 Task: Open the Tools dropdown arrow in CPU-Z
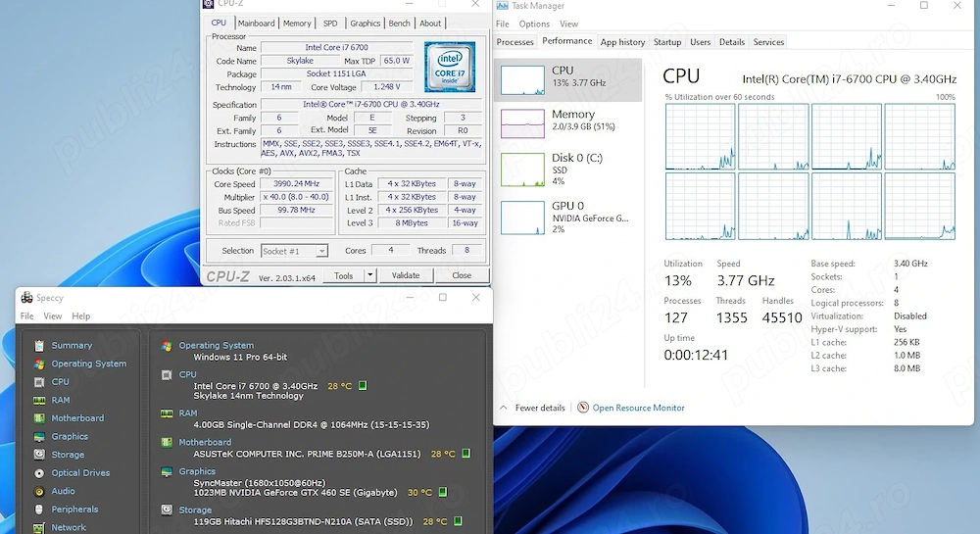pyautogui.click(x=370, y=275)
